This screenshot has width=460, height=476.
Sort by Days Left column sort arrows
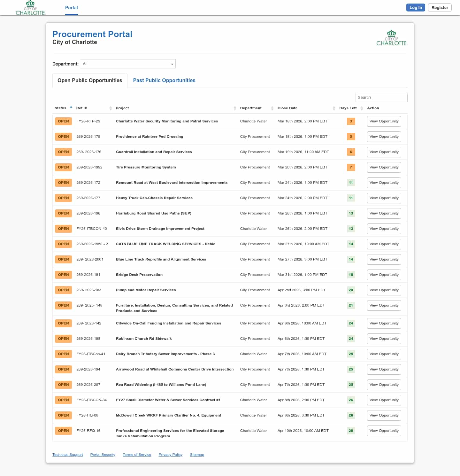(x=362, y=108)
